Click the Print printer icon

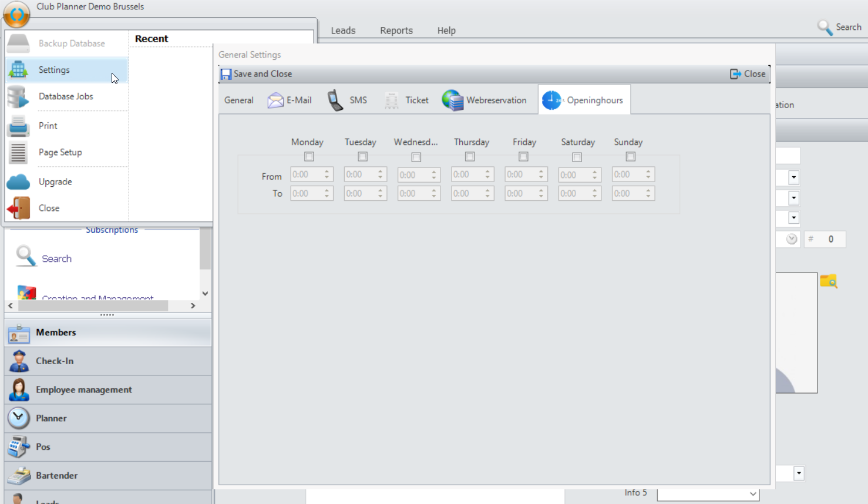(18, 126)
